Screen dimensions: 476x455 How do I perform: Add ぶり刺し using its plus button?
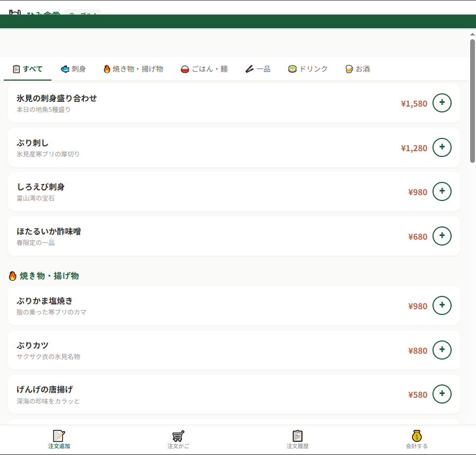point(442,147)
